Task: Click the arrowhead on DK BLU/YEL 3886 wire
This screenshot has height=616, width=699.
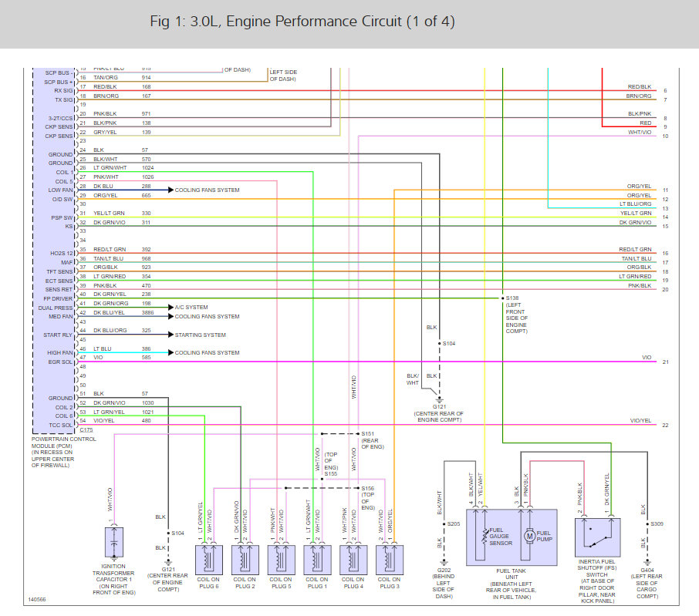Action: pos(171,316)
